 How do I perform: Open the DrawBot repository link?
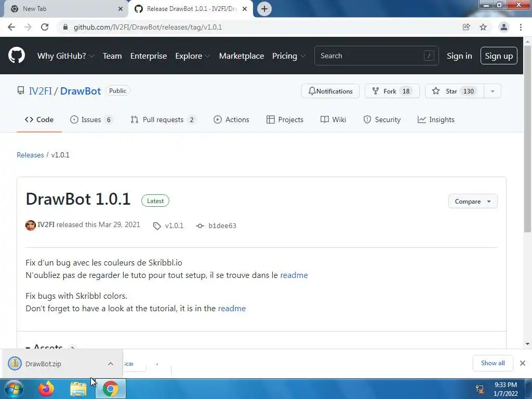[x=81, y=91]
